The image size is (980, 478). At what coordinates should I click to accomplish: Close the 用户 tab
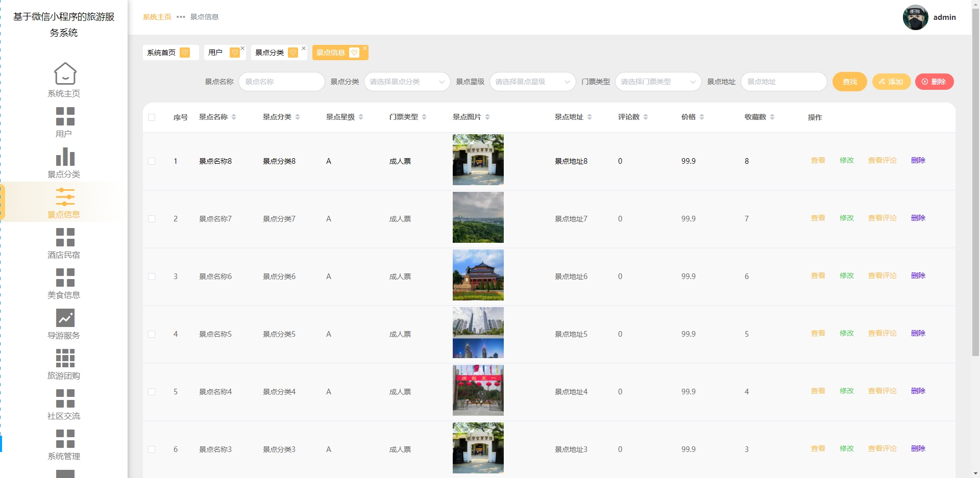242,48
